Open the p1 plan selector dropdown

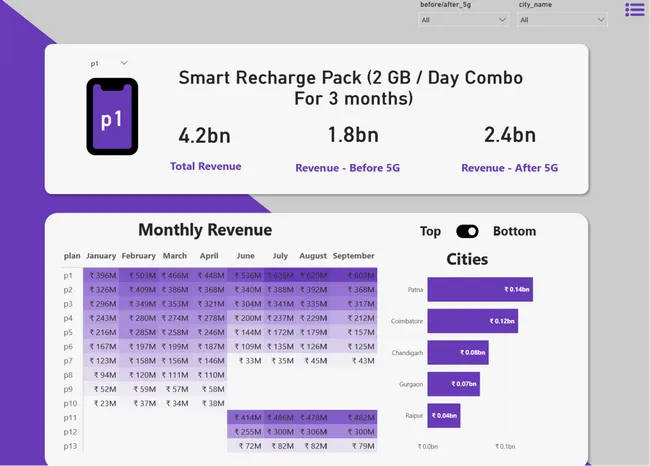[109, 63]
